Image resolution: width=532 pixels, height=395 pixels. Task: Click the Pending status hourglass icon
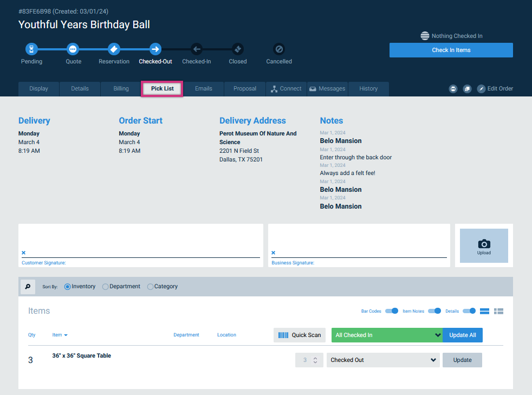[x=31, y=49]
